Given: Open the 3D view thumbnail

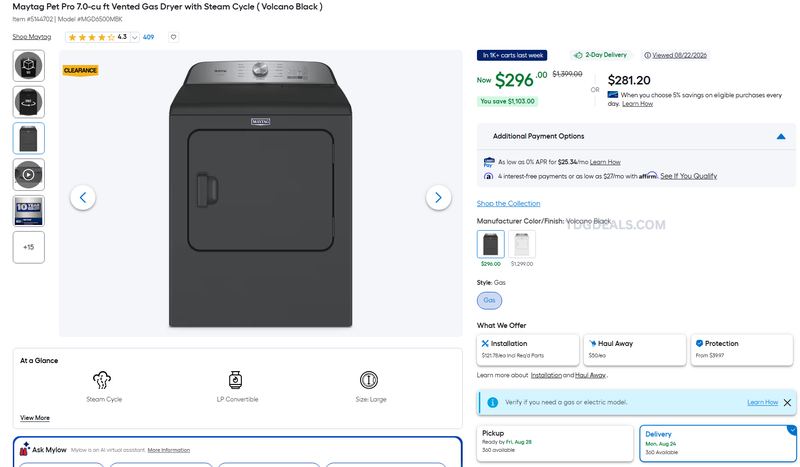Looking at the screenshot, I should tap(29, 66).
